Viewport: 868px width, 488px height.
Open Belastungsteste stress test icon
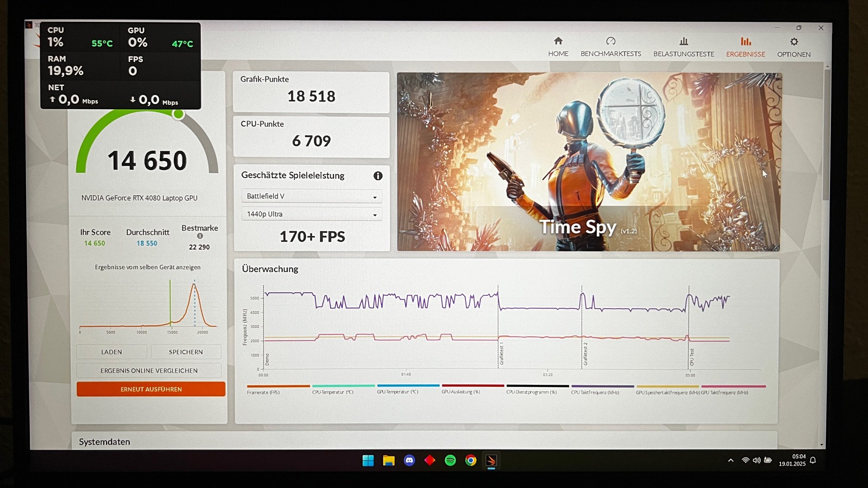point(683,42)
